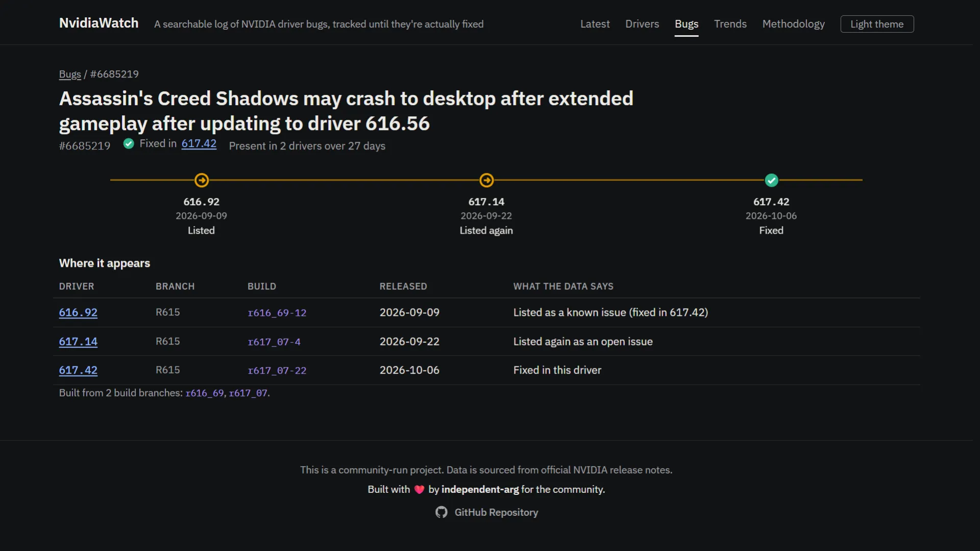The height and width of the screenshot is (551, 980).
Task: Open the 617.42 link beside Fixed in
Action: [x=199, y=144]
